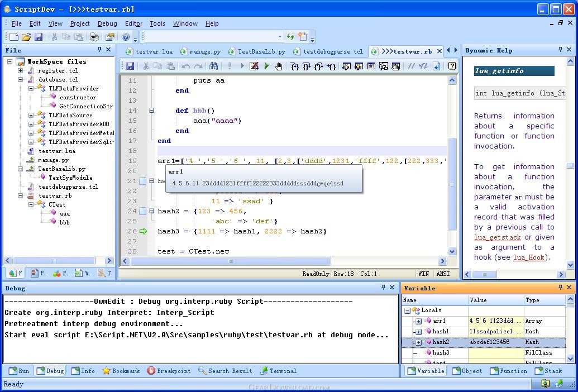The height and width of the screenshot is (392, 578).
Task: Click the step out braces icon
Action: tap(319, 66)
